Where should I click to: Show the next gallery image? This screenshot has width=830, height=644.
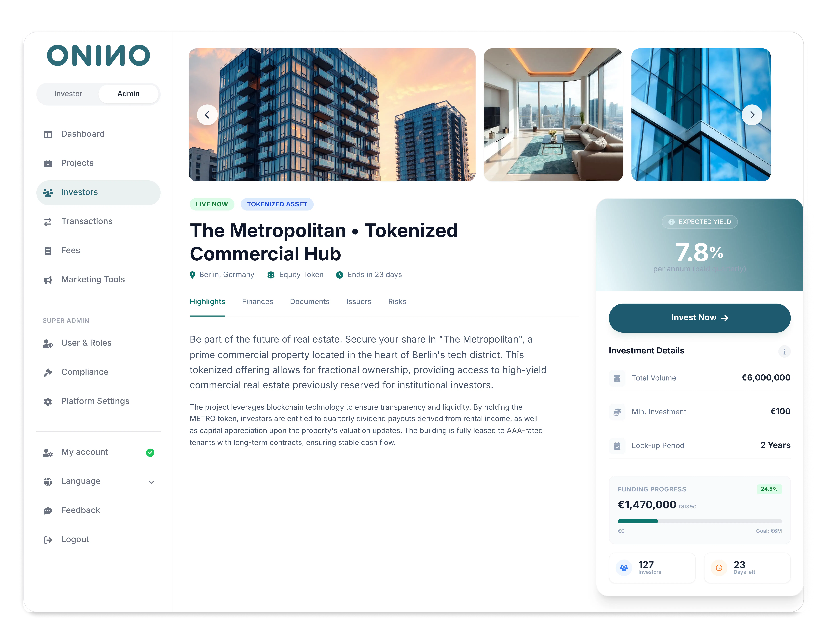pos(752,115)
